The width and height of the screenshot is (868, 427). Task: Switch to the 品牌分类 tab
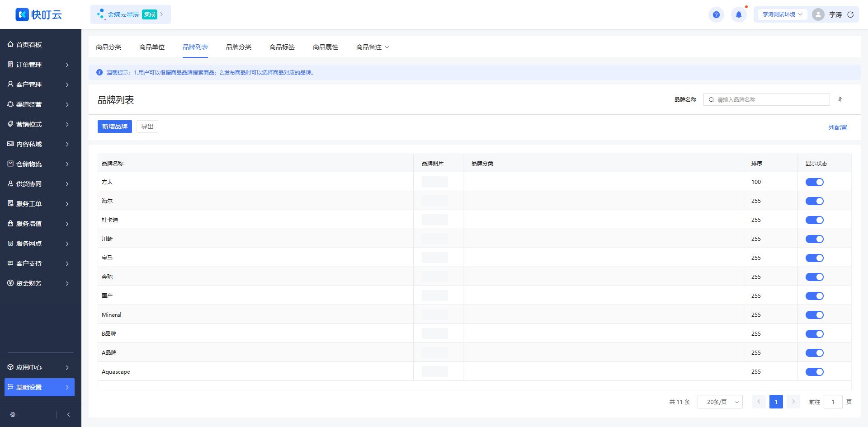239,47
